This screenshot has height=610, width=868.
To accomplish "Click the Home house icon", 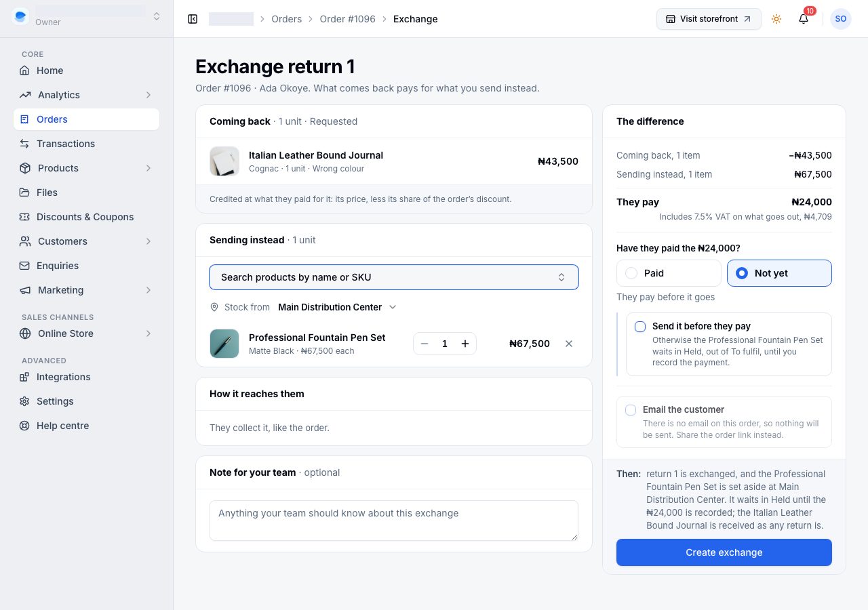I will point(25,70).
